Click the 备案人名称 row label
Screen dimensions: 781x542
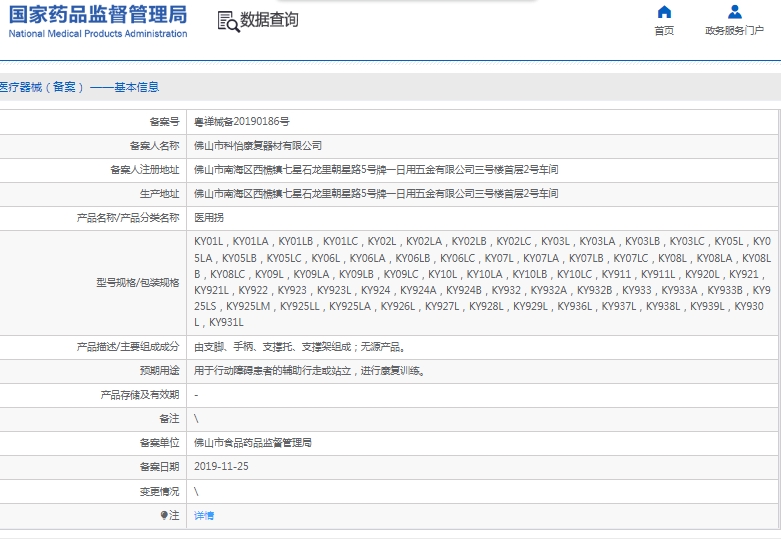(x=154, y=145)
